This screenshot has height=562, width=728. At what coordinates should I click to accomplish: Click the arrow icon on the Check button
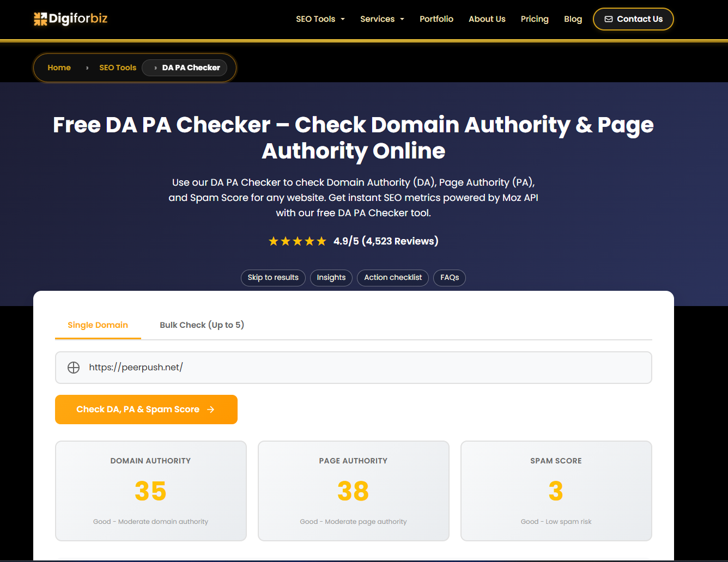tap(210, 410)
